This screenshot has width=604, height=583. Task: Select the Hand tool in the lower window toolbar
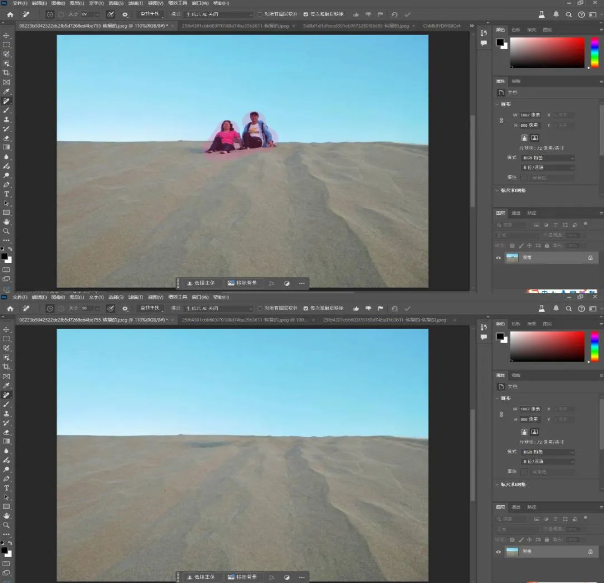pyautogui.click(x=6, y=515)
